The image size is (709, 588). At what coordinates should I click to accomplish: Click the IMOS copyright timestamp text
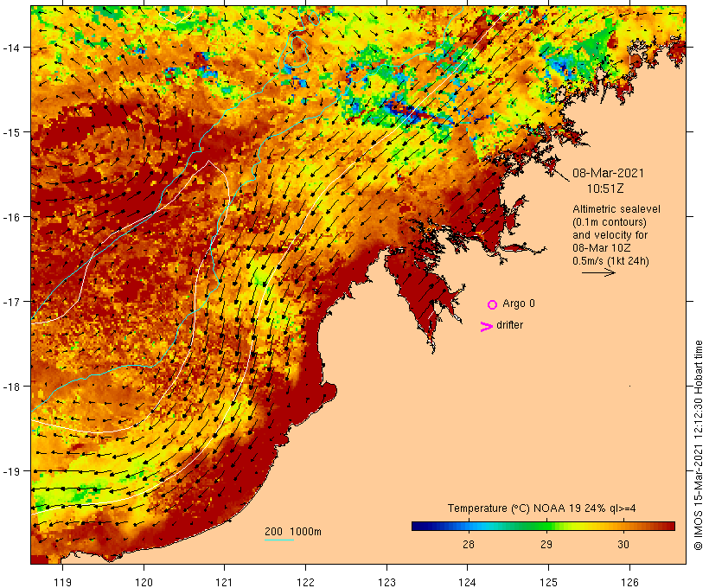(x=698, y=445)
